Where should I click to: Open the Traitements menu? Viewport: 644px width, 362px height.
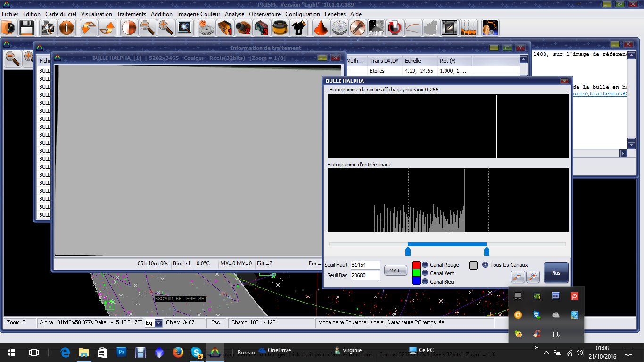[x=132, y=14]
